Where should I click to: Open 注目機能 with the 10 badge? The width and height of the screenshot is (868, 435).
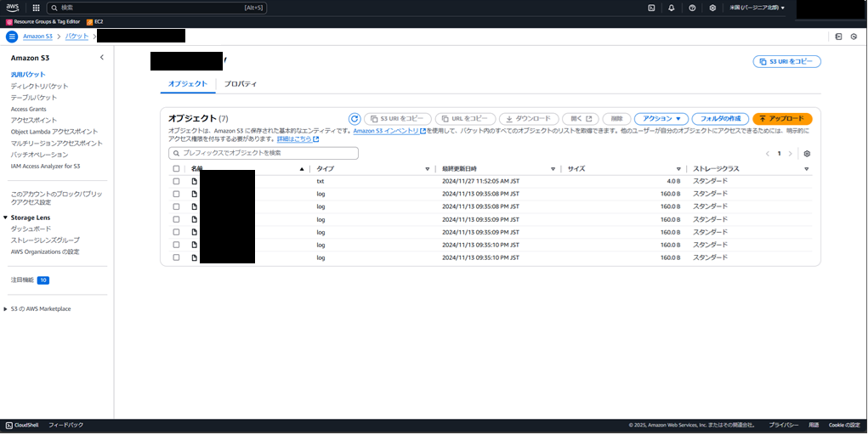30,280
